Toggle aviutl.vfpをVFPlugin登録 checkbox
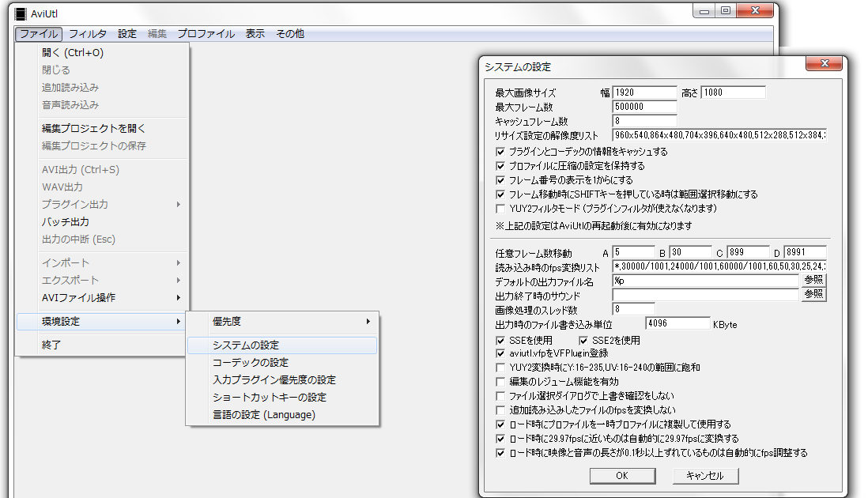 pos(500,353)
